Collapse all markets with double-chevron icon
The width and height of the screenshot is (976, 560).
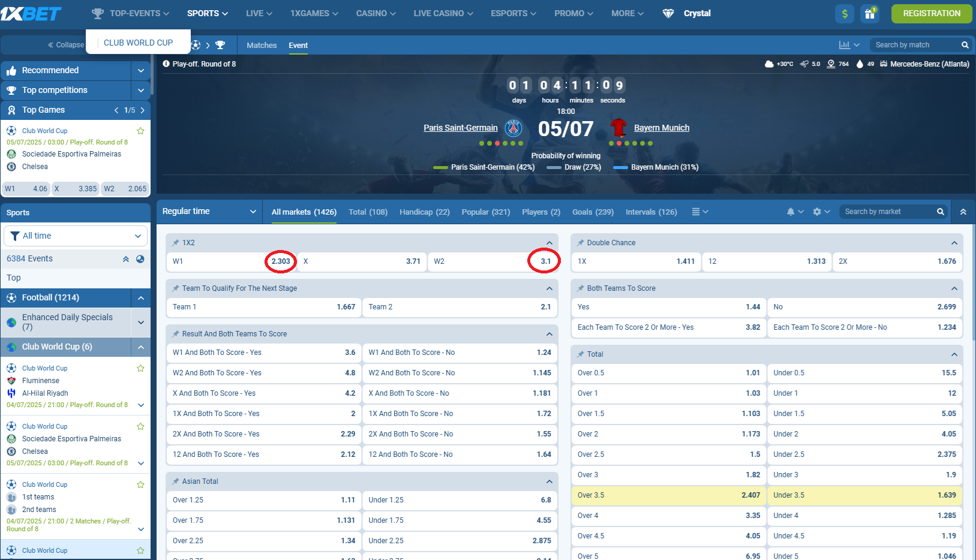pyautogui.click(x=963, y=212)
